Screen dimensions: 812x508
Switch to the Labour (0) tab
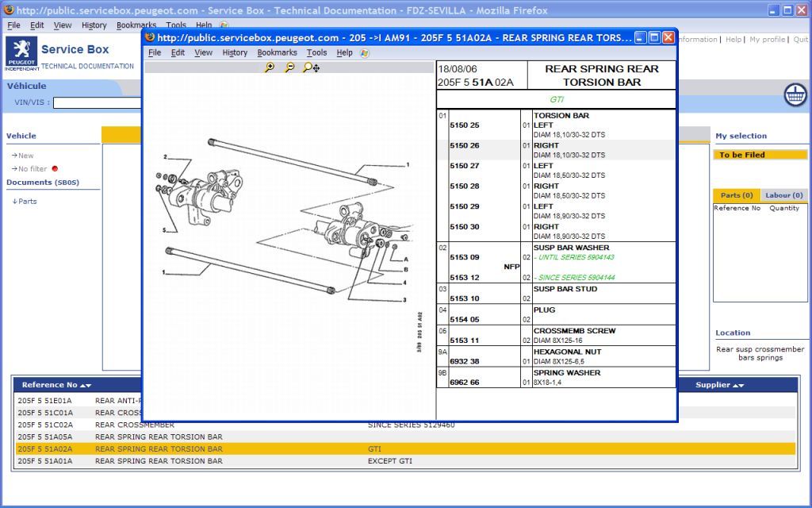(x=784, y=195)
